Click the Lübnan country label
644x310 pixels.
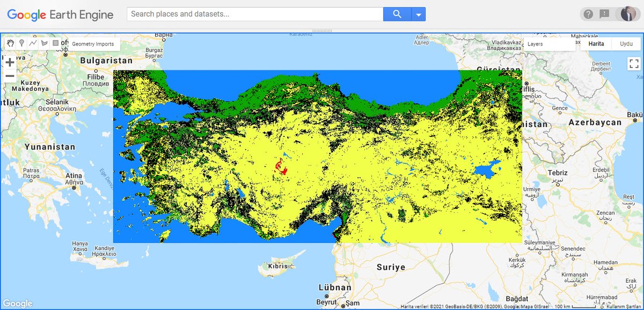[335, 288]
